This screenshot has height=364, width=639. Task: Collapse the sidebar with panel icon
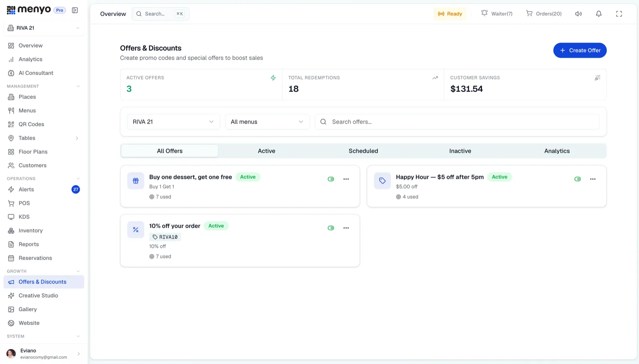click(75, 10)
